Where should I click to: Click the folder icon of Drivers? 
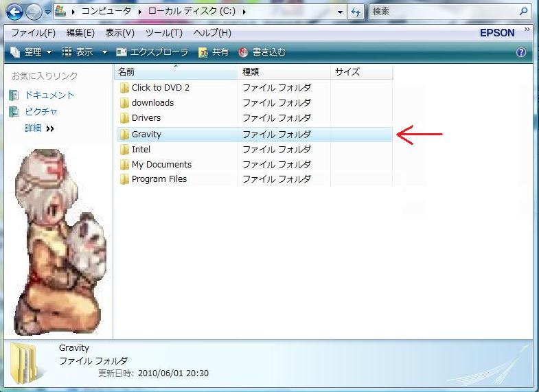tap(124, 118)
